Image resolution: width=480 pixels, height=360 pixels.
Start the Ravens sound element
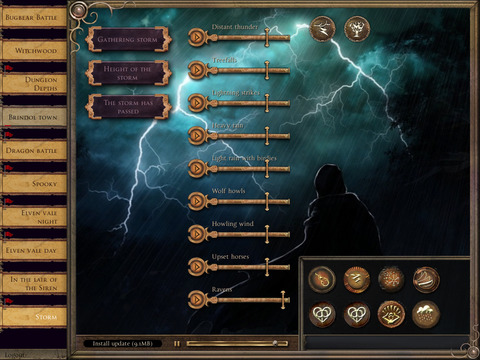point(197,299)
